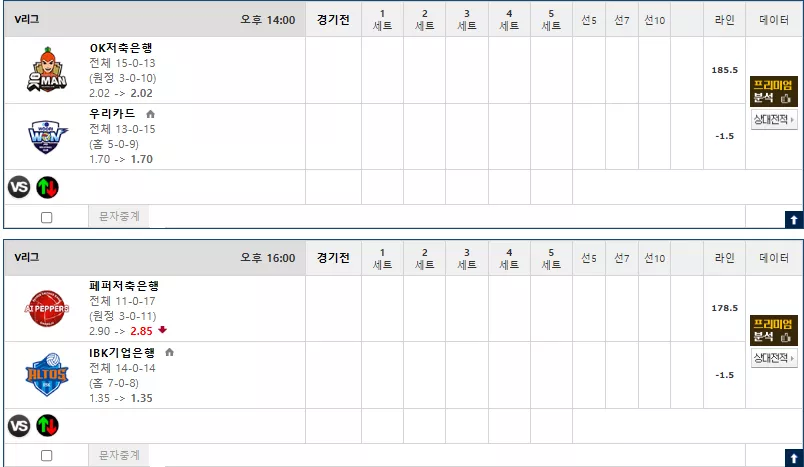Click the home icon next to IBK기업은행
804x467 pixels.
[x=170, y=352]
